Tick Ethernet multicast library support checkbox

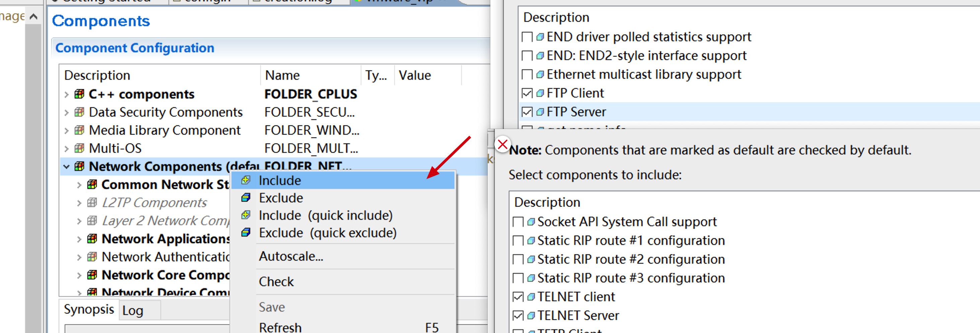click(x=527, y=74)
